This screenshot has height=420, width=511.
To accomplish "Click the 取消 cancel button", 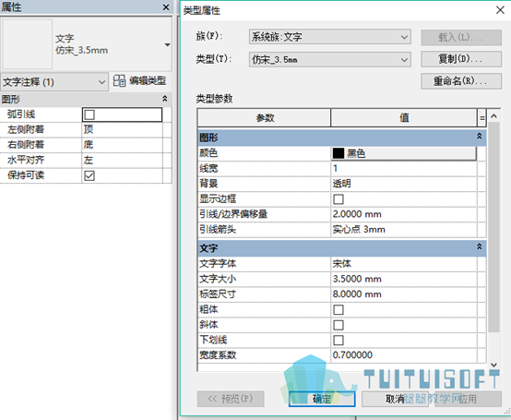I will [395, 399].
